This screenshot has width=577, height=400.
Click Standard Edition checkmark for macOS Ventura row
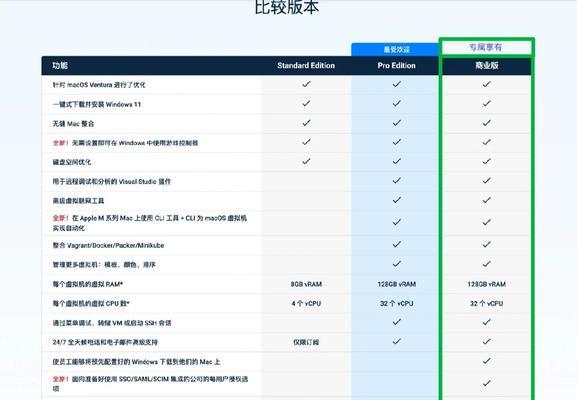click(x=306, y=84)
